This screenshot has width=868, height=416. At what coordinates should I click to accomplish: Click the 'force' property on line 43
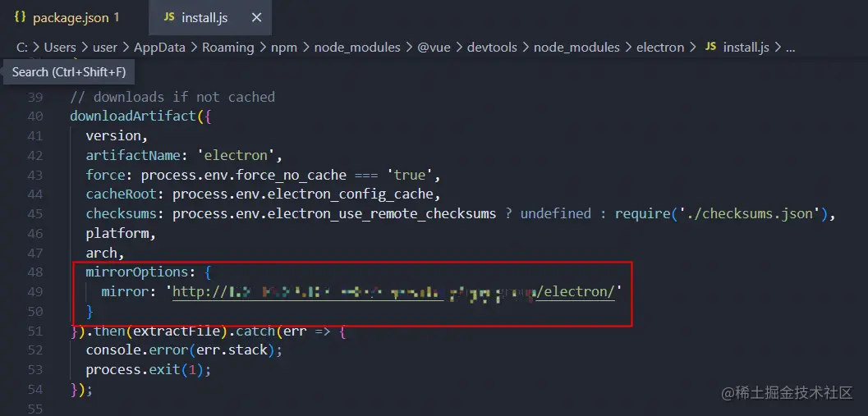pos(105,175)
